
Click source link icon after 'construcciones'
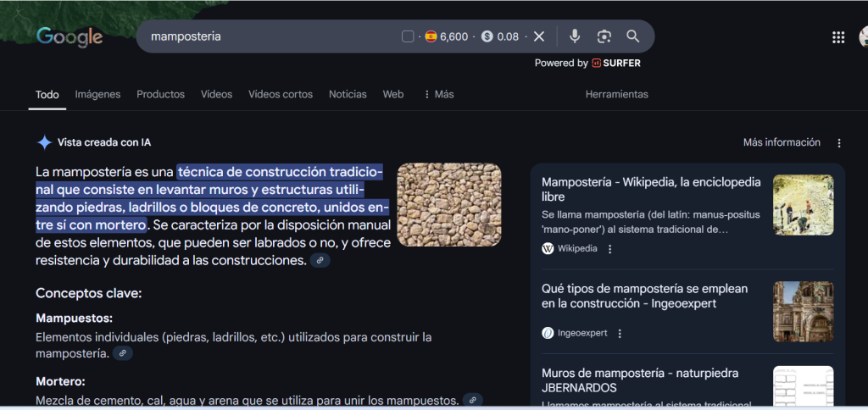tap(320, 261)
